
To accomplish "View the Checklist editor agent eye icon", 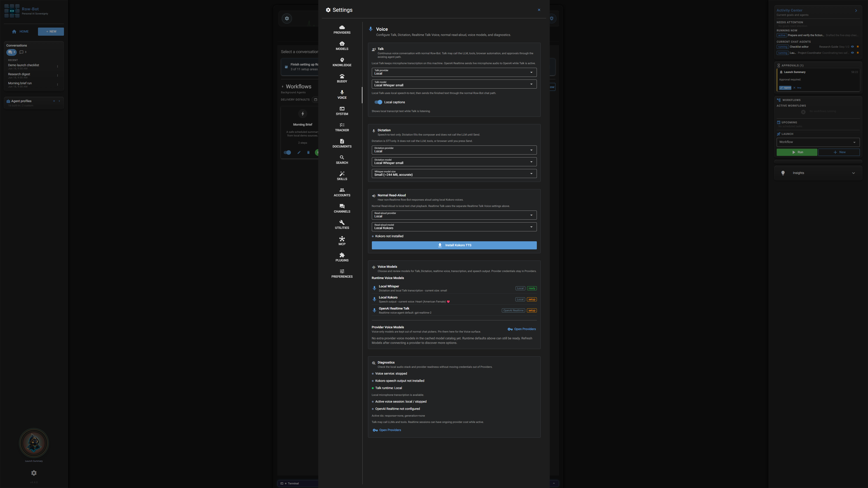I will [852, 47].
